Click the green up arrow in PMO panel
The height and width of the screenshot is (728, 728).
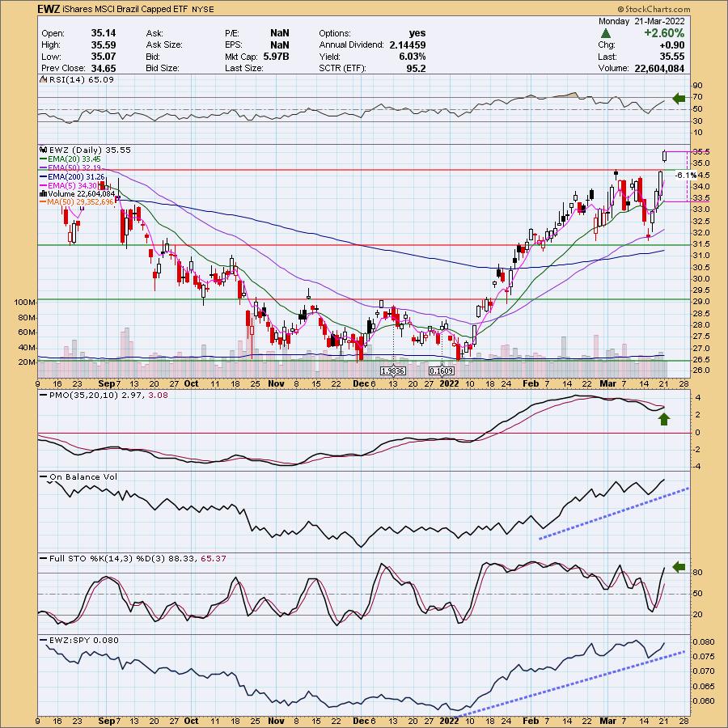point(664,419)
